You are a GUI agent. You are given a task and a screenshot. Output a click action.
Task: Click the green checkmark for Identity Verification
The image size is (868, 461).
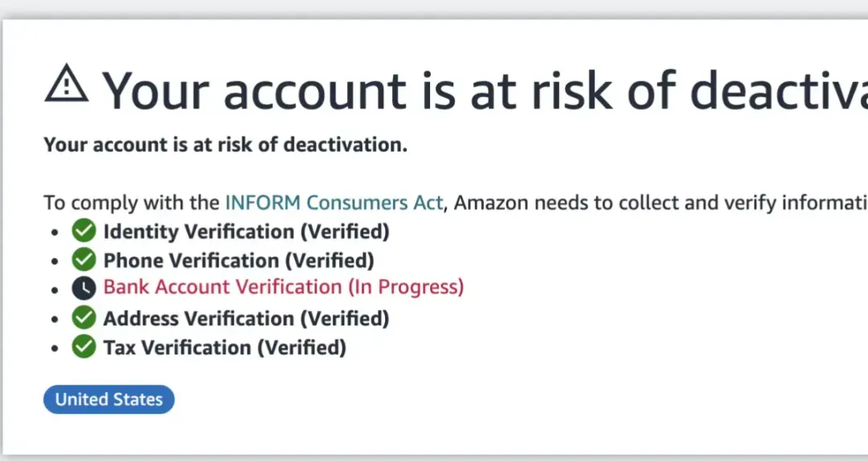pos(84,230)
